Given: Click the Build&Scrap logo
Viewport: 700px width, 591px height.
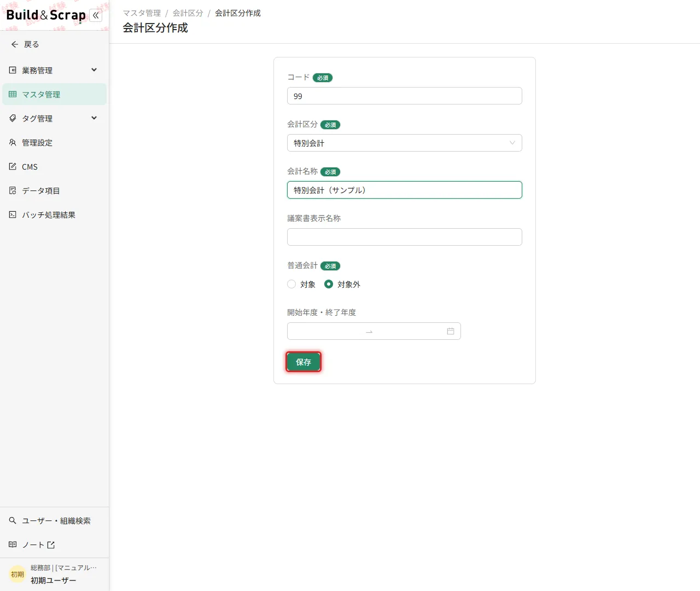Looking at the screenshot, I should pos(46,15).
